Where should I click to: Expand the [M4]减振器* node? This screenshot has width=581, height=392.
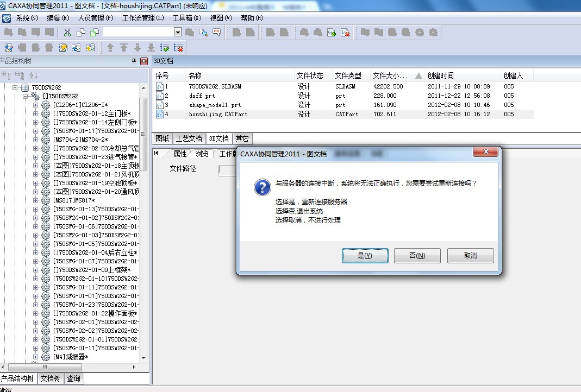pos(35,357)
